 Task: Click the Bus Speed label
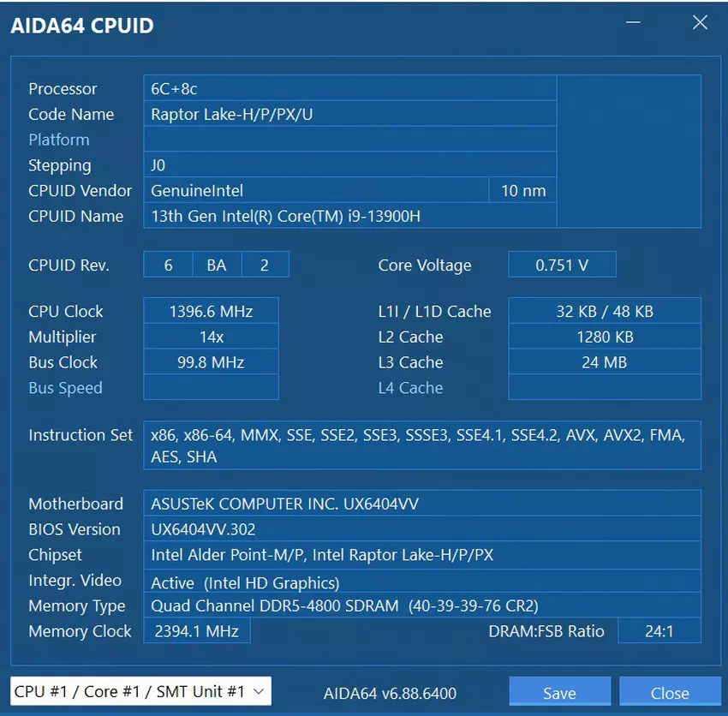65,388
